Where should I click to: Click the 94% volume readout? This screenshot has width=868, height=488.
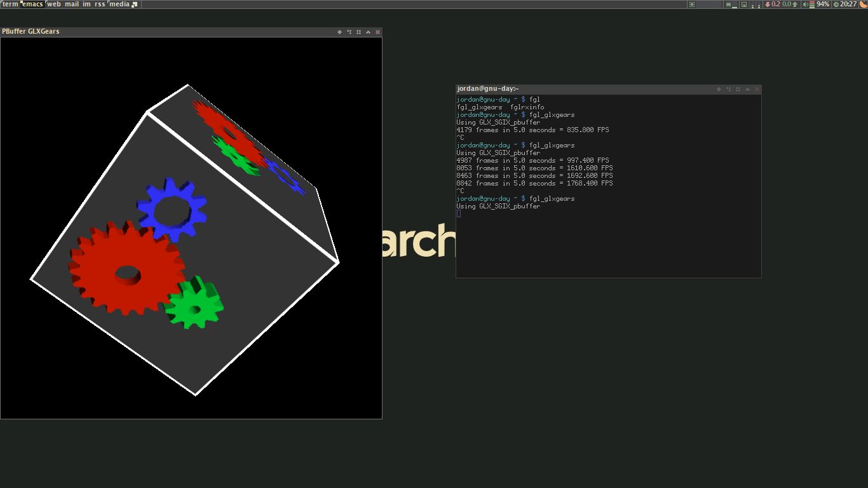[823, 4]
